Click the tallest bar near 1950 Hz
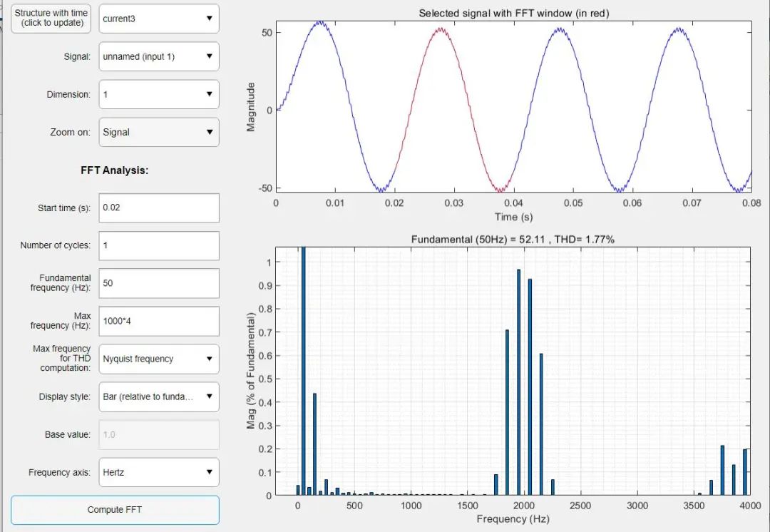 pos(518,382)
